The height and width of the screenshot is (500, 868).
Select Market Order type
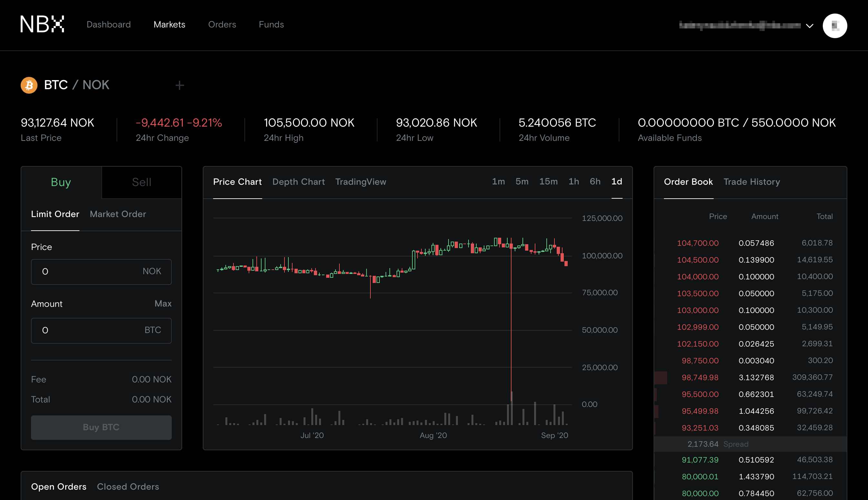click(x=118, y=214)
